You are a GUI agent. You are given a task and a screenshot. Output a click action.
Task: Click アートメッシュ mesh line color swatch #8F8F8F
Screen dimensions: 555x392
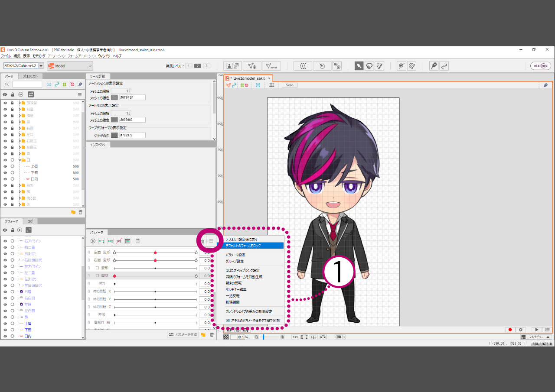tap(114, 97)
